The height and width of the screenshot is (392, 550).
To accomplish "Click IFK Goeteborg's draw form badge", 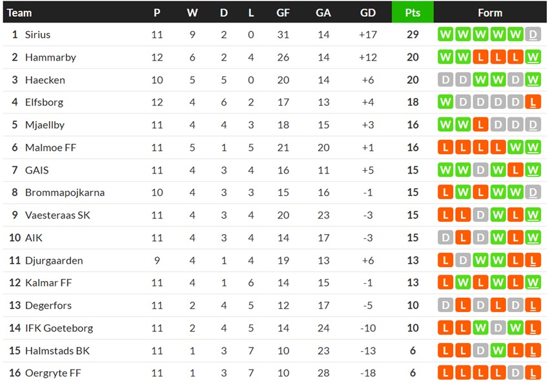I will coord(498,328).
